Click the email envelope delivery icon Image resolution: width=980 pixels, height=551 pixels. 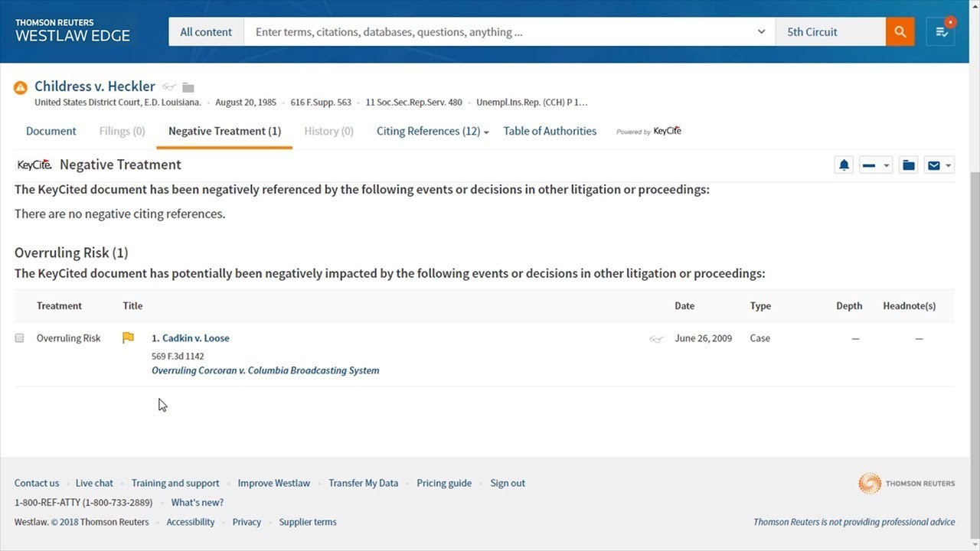coord(934,165)
